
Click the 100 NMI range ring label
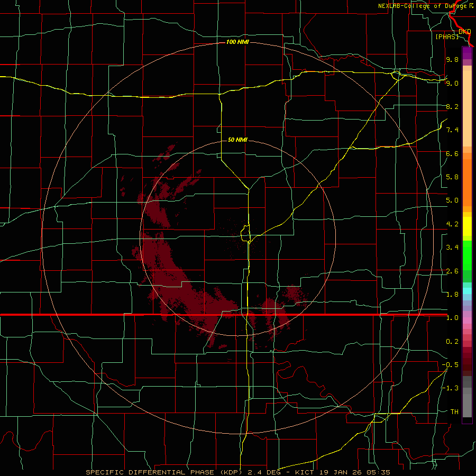pos(237,42)
